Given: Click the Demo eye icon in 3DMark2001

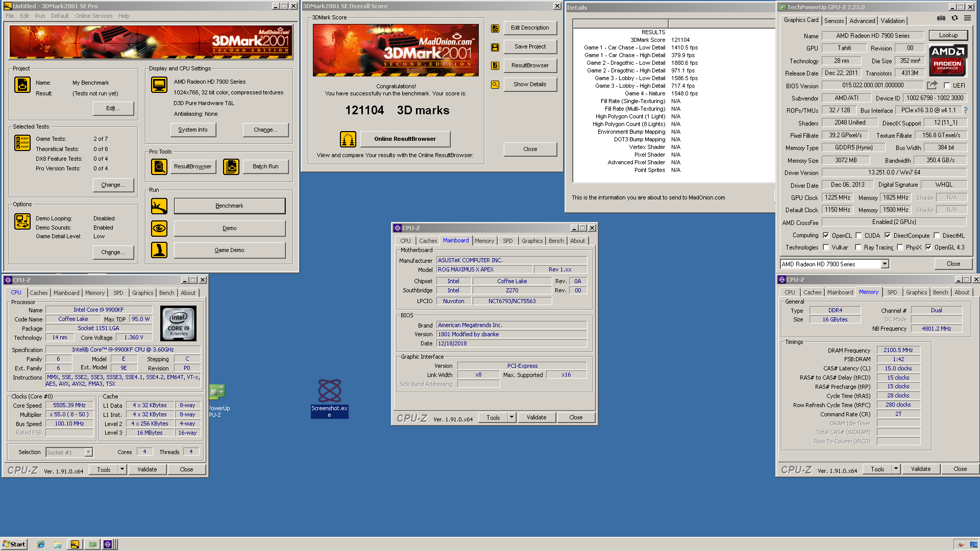Looking at the screenshot, I should [159, 228].
